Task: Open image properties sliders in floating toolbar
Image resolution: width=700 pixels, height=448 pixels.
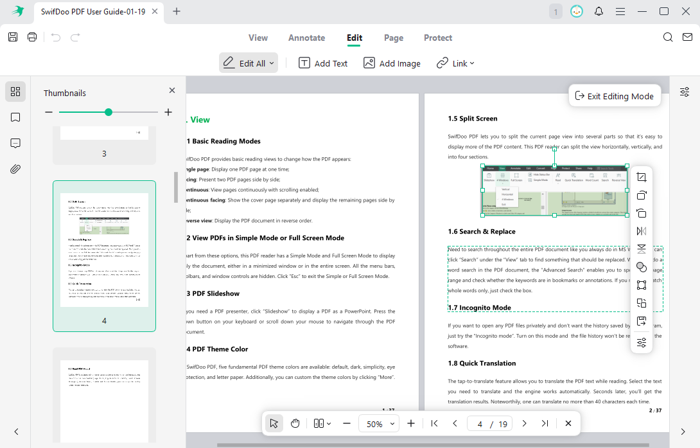Action: coord(642,343)
